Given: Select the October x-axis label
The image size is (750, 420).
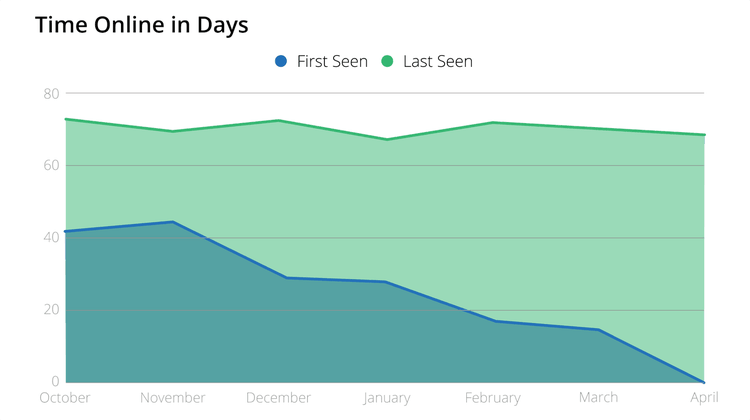Looking at the screenshot, I should [x=66, y=397].
